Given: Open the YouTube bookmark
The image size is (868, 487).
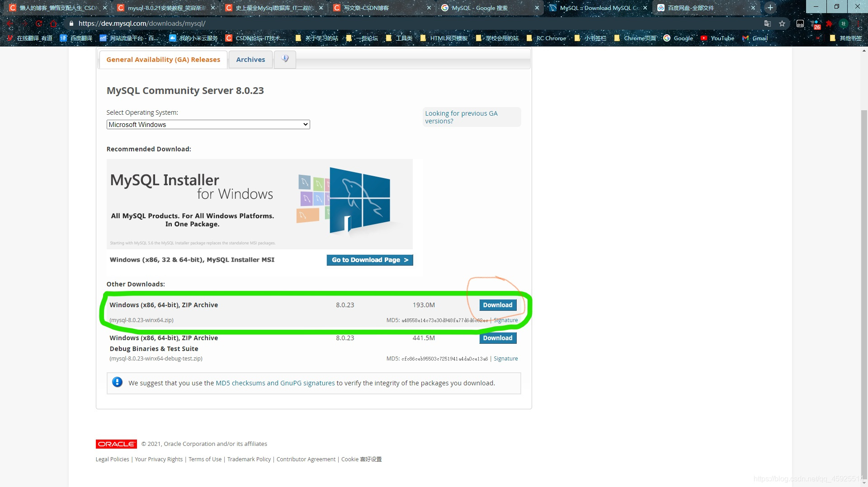Looking at the screenshot, I should pyautogui.click(x=717, y=38).
